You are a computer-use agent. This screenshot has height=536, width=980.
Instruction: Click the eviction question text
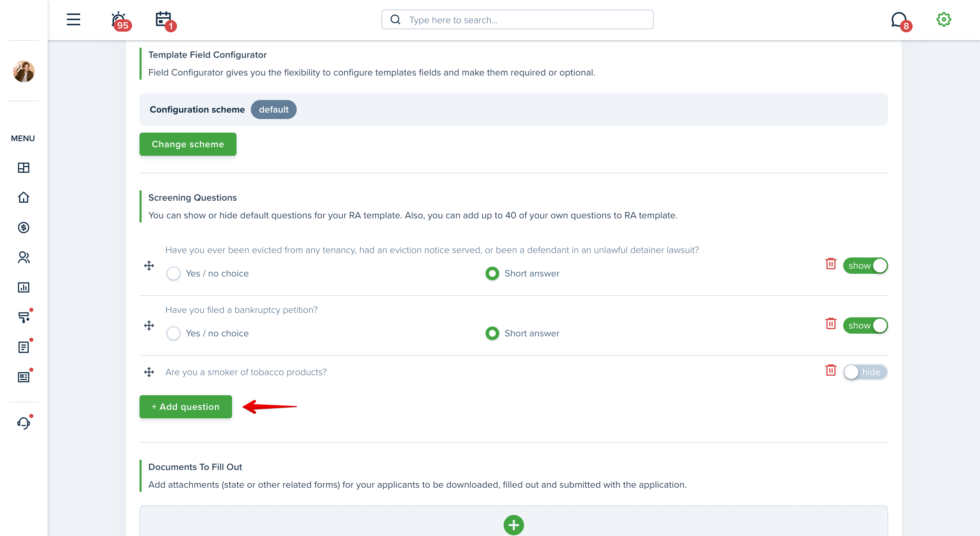pos(432,250)
